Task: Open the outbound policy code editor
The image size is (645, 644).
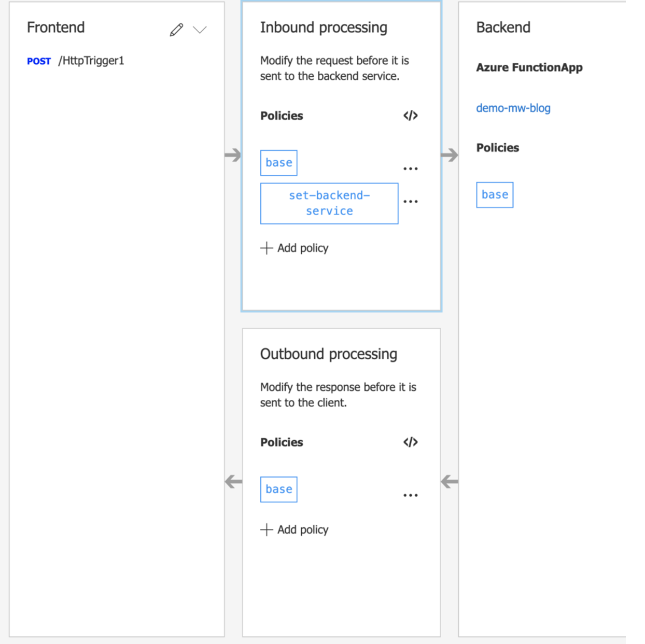Action: click(x=410, y=442)
